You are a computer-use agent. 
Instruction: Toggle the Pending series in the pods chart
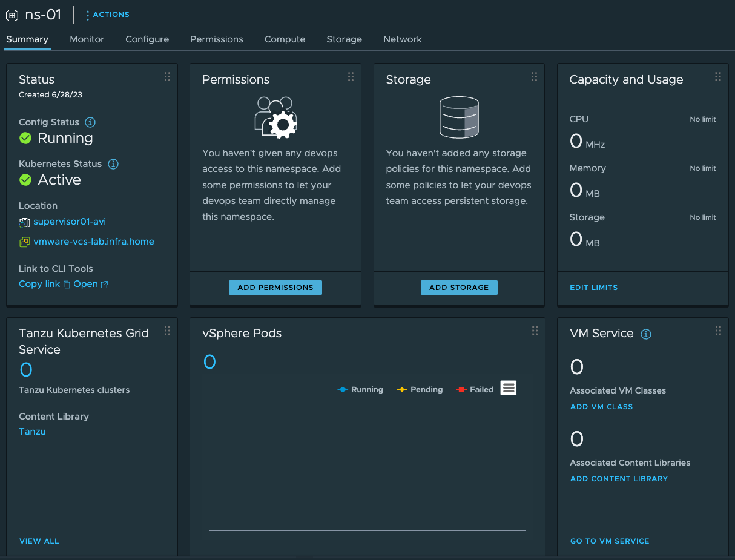(420, 389)
